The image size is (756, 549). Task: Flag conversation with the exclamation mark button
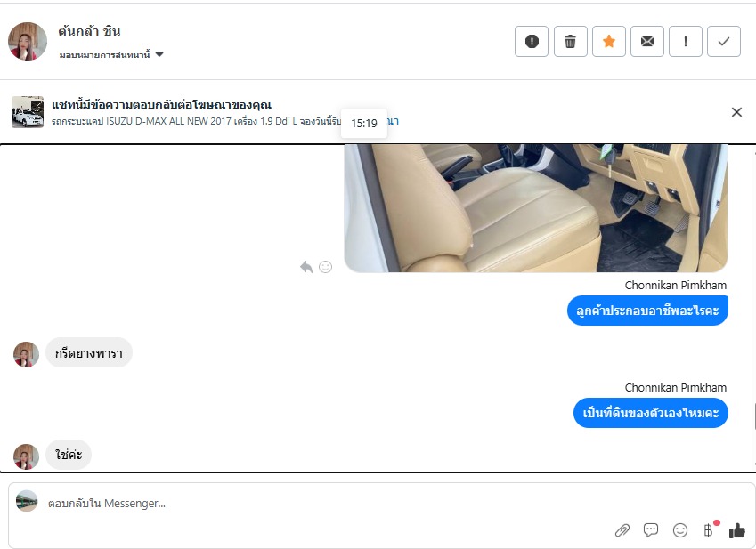click(686, 42)
